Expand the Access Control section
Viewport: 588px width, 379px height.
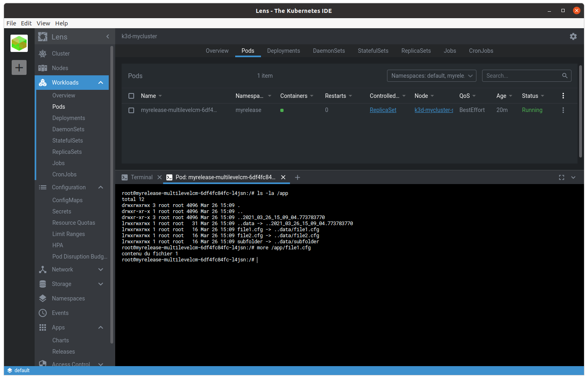(x=101, y=364)
